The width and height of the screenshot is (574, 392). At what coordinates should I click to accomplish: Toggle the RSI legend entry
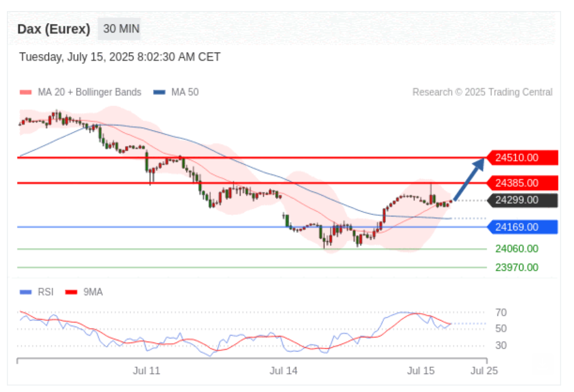click(36, 292)
